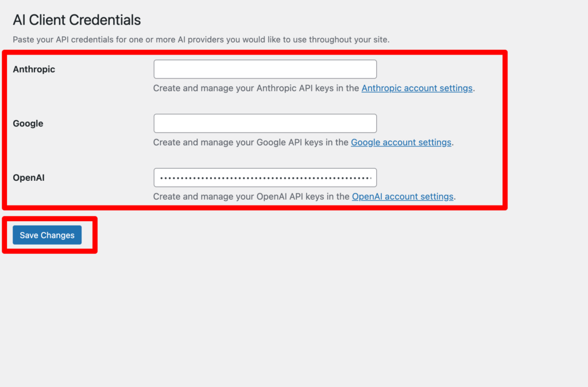Open the Anthropic account settings link

pyautogui.click(x=417, y=88)
